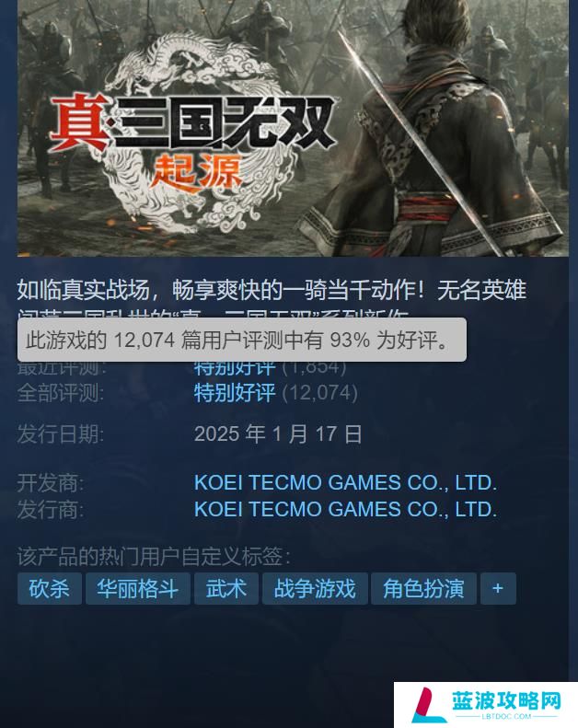View all reviews 特别好评 summary

pyautogui.click(x=235, y=393)
